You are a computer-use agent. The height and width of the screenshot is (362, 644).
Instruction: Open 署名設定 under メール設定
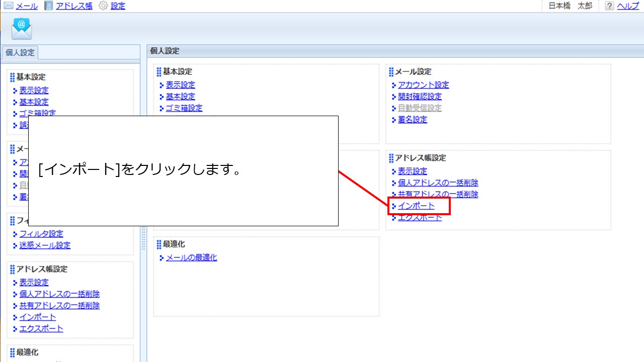[x=412, y=120]
